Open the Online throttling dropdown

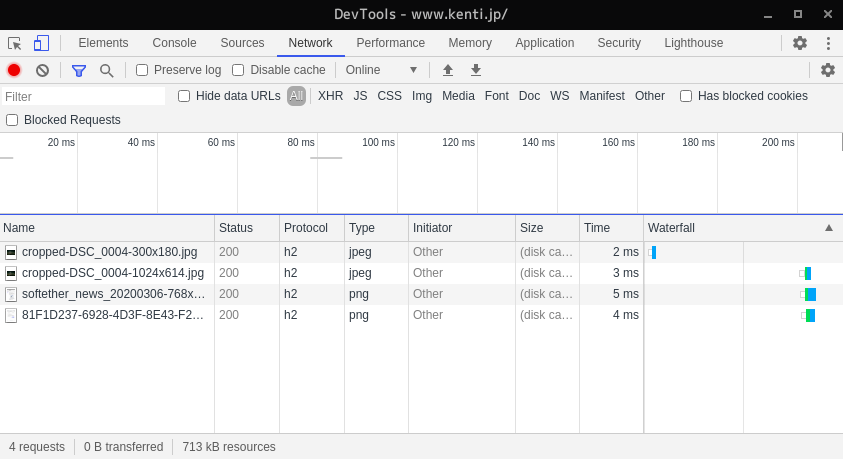[x=381, y=70]
